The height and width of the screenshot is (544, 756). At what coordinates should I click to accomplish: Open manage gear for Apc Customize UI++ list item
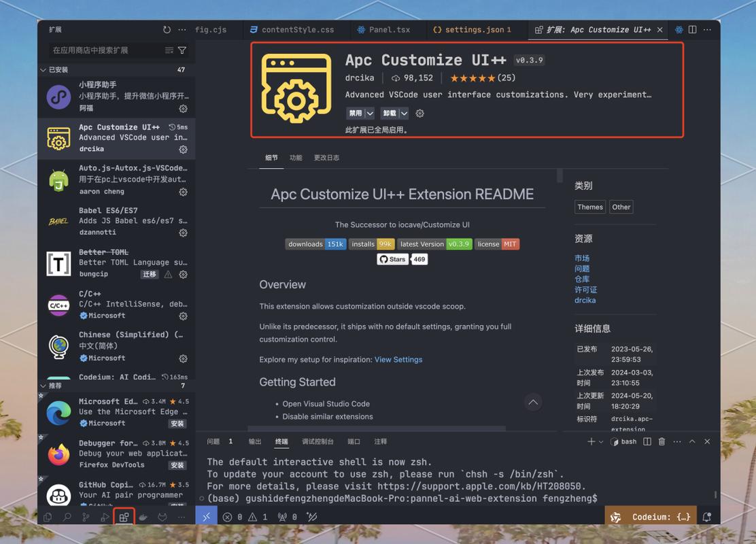(x=183, y=150)
